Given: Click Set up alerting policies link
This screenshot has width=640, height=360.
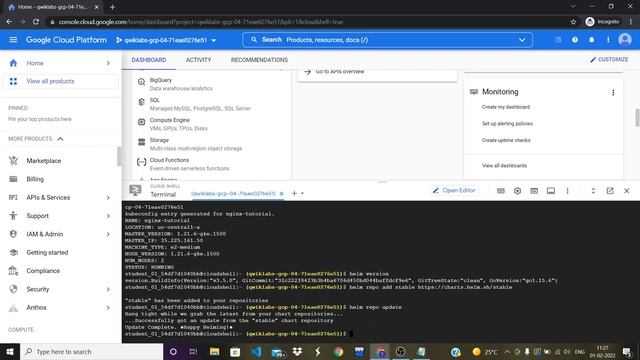Looking at the screenshot, I should tap(507, 124).
